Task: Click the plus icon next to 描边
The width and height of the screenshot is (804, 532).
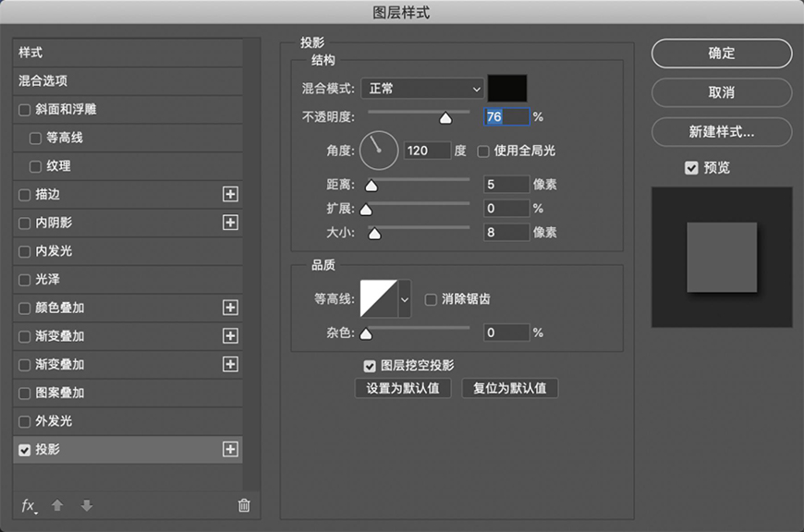Action: [230, 194]
